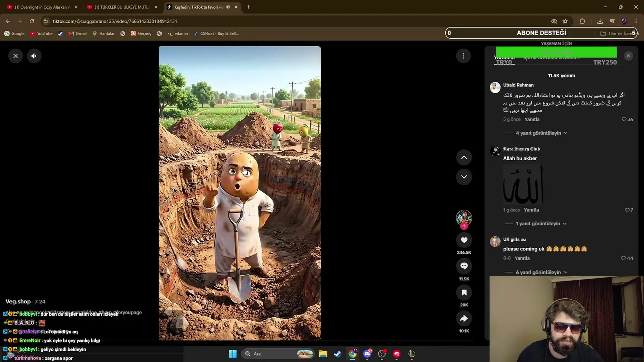This screenshot has height=362, width=644.
Task: Mute the TikTok tab via its speaker icon
Action: point(228,7)
